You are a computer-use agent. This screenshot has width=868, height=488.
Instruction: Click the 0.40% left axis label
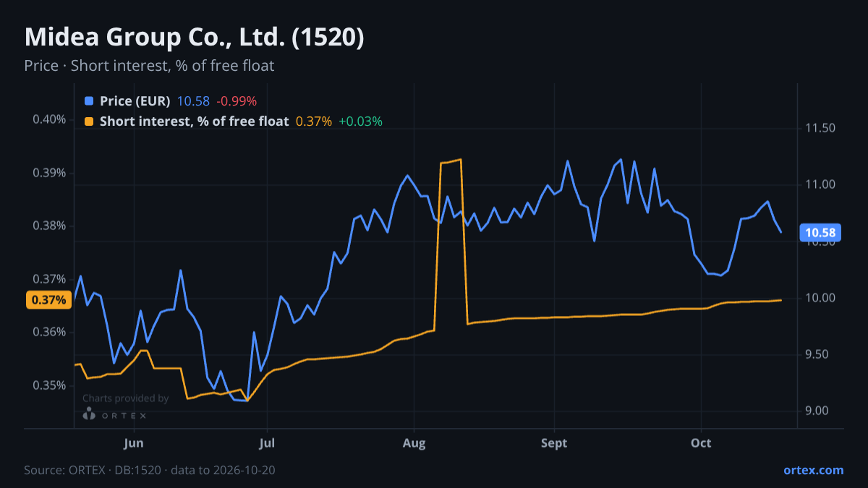point(49,119)
